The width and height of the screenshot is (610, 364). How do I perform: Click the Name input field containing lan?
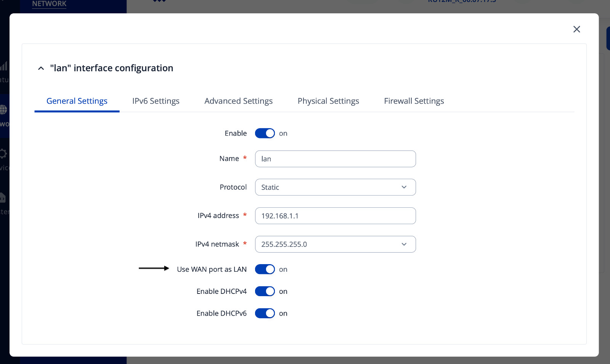335,159
